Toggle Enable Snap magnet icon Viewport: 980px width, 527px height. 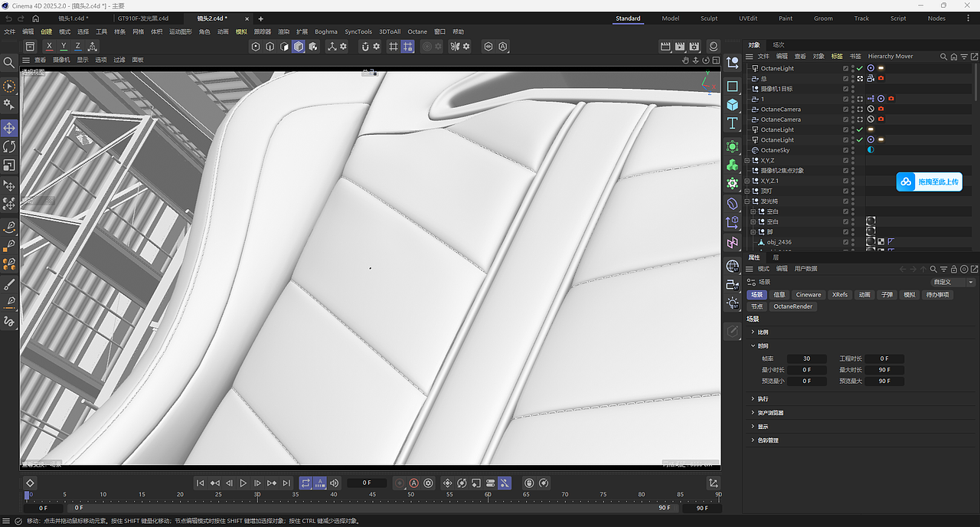pos(365,47)
